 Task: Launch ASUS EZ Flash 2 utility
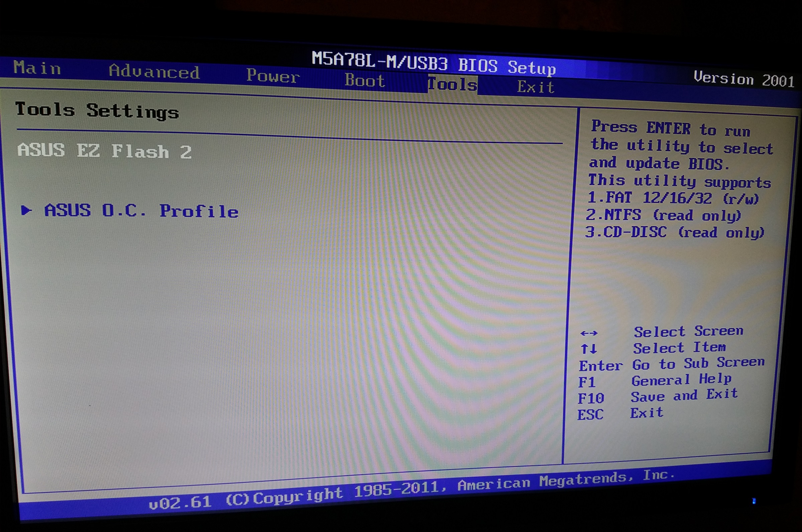point(105,151)
